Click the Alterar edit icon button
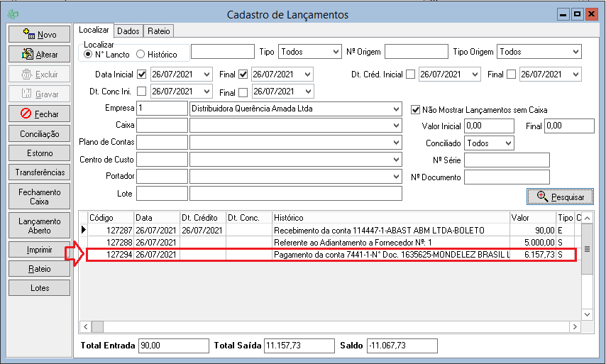 29,54
